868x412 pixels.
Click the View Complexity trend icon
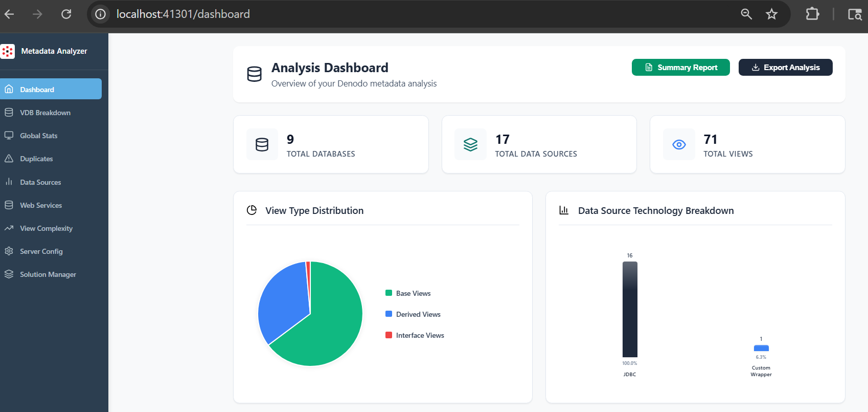point(9,228)
